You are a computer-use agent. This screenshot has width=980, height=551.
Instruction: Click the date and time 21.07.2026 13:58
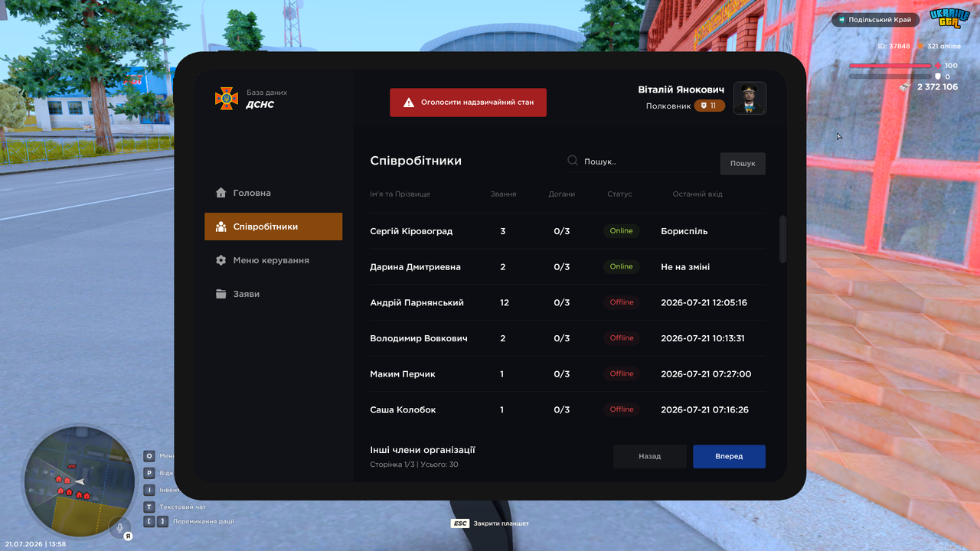coord(35,544)
